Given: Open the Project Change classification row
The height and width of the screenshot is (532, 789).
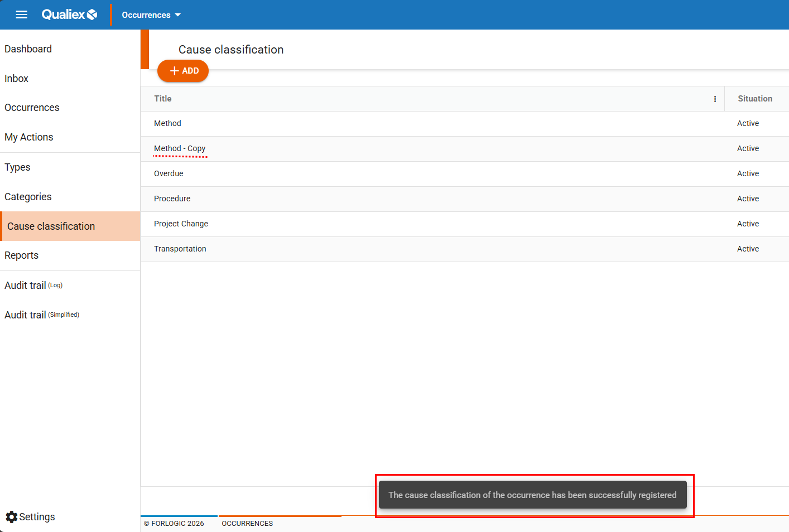Looking at the screenshot, I should (x=181, y=224).
